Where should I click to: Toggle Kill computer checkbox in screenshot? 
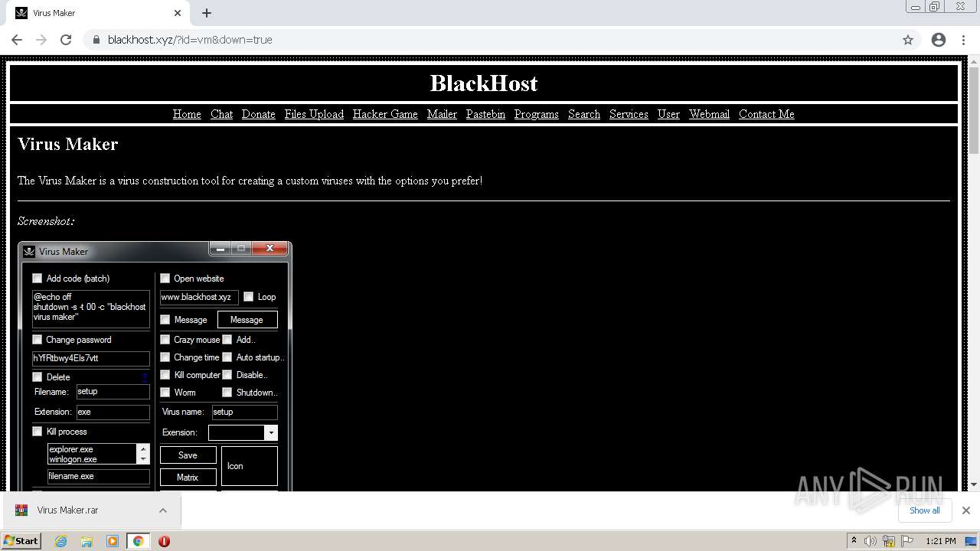click(165, 375)
